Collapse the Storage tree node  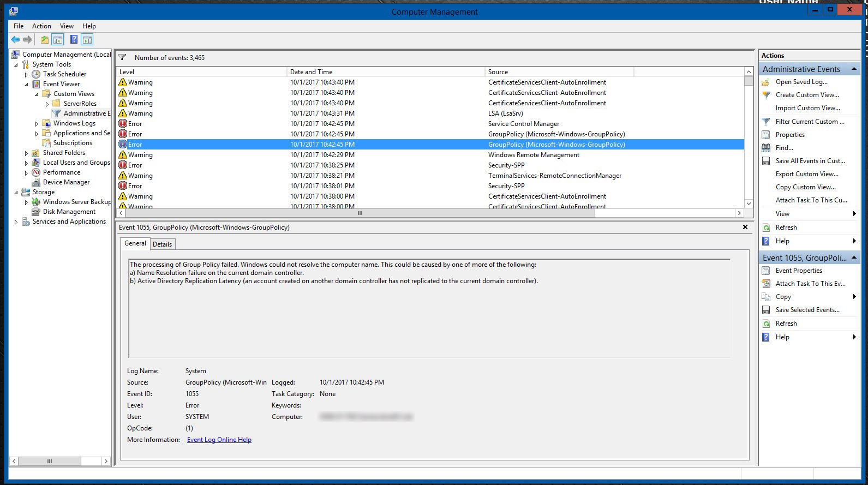coord(16,192)
